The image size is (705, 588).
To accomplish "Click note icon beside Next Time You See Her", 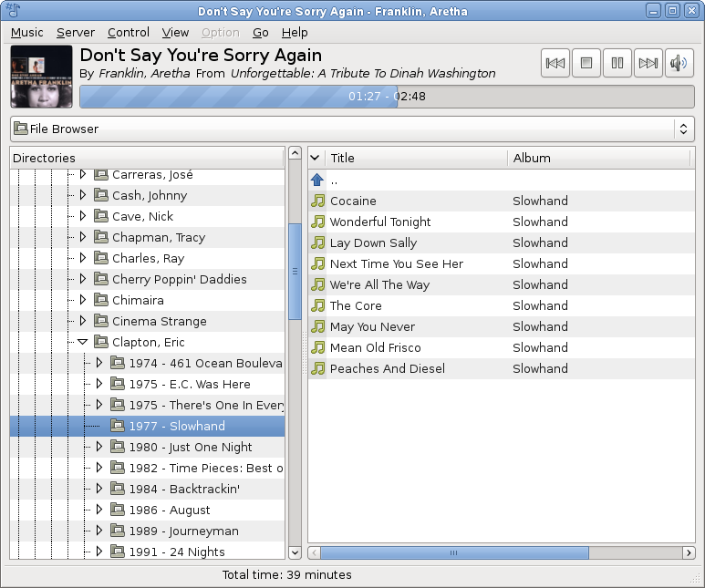I will pos(317,263).
